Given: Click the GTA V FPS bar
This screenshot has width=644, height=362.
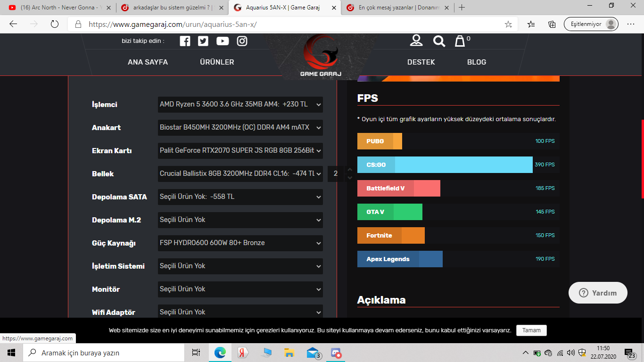Looking at the screenshot, I should 390,212.
